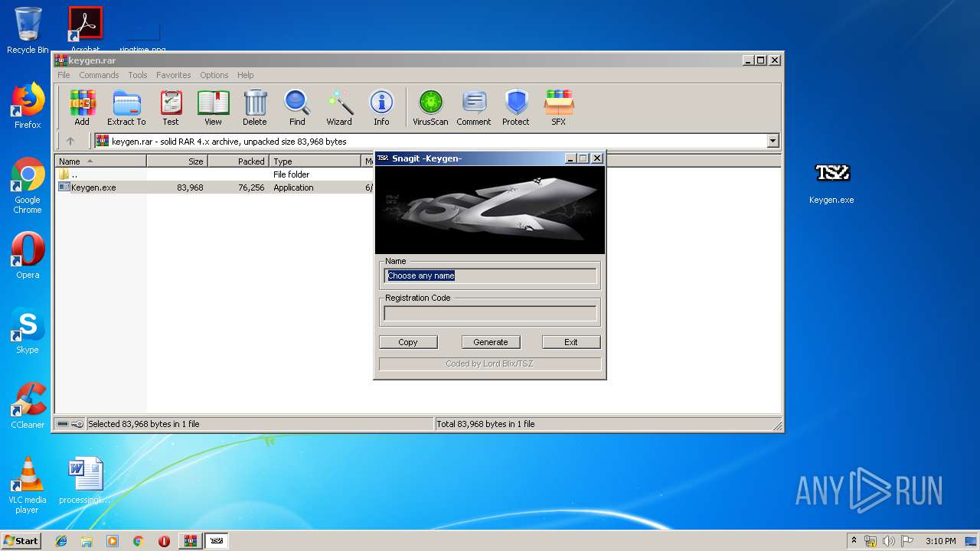Viewport: 980px width, 551px height.
Task: Open the VLC media player shortcut
Action: coord(28,485)
